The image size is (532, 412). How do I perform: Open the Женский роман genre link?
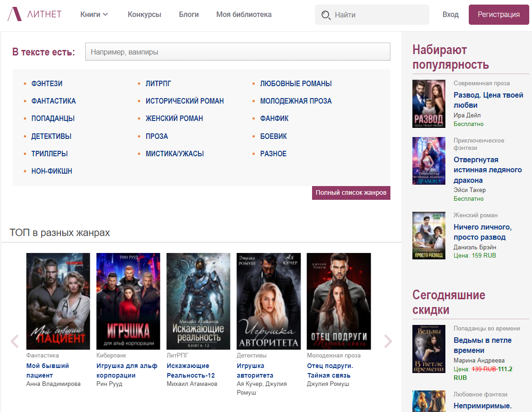(174, 118)
